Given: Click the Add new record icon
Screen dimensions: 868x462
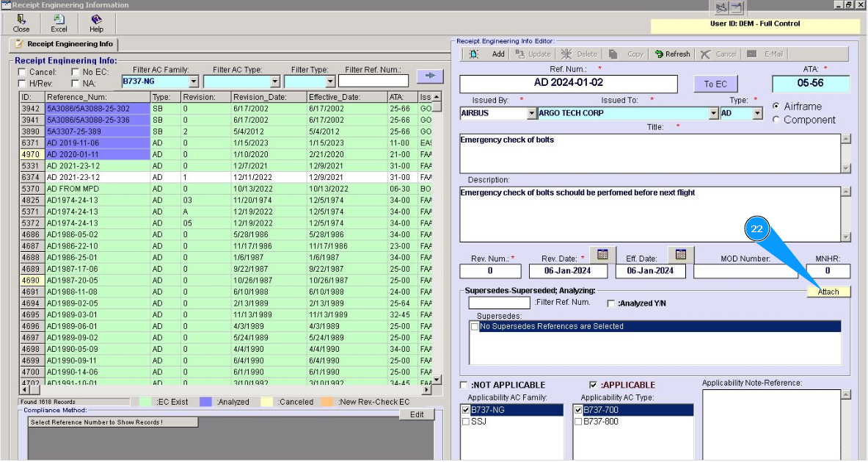Looking at the screenshot, I should (x=474, y=54).
